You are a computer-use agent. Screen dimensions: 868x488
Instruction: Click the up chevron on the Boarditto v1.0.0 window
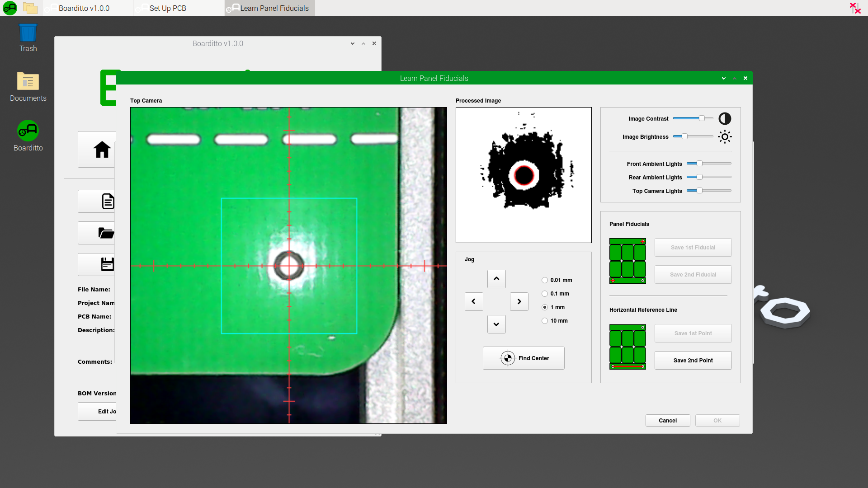(363, 44)
